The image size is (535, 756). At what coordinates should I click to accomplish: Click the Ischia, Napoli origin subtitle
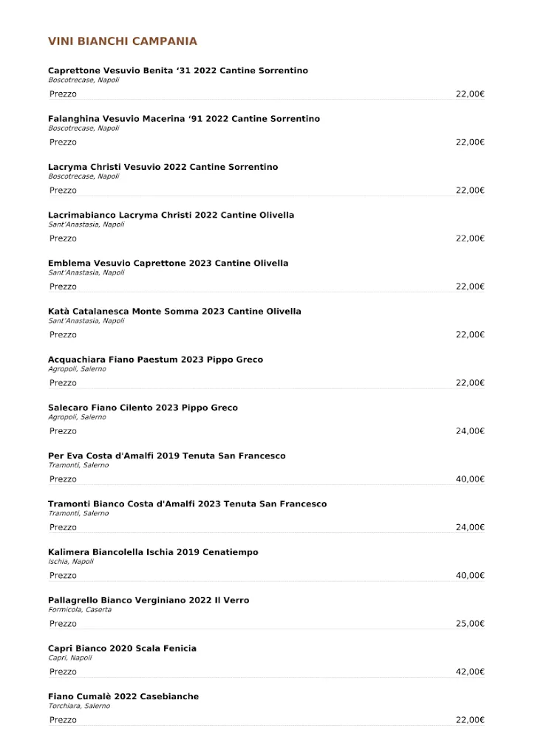click(71, 562)
